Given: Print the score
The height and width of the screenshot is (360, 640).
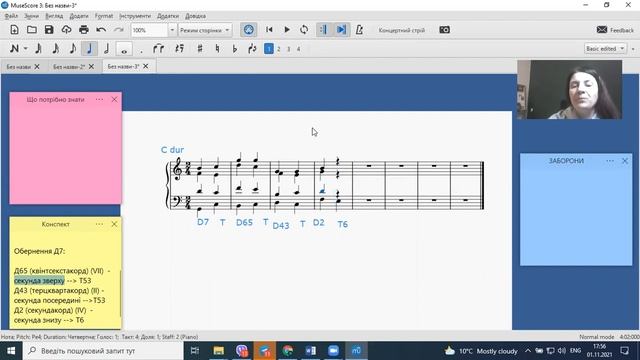Looking at the screenshot, I should (x=84, y=30).
